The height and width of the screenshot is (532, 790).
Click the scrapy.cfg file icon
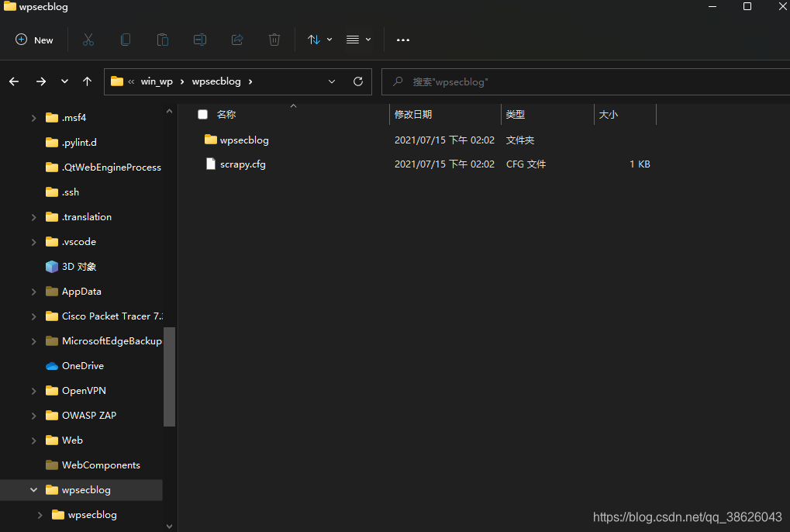pyautogui.click(x=211, y=164)
